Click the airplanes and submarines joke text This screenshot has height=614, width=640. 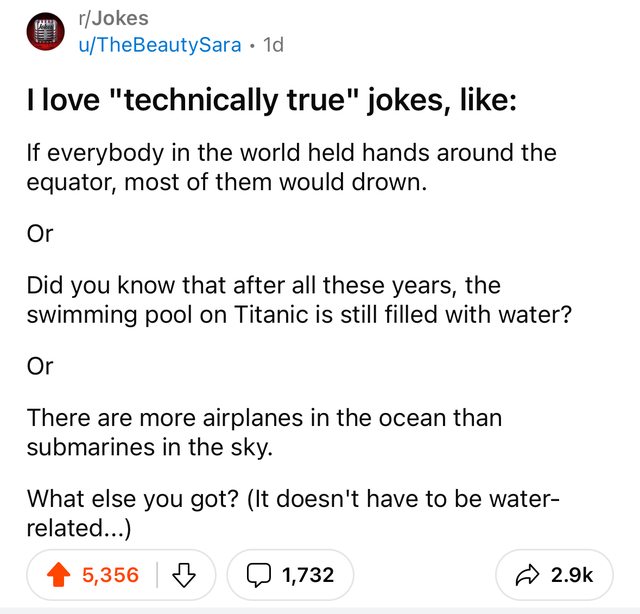[264, 432]
